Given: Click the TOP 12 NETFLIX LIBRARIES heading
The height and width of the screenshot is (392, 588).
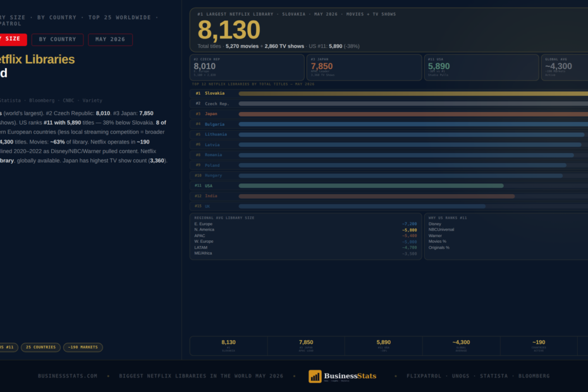Looking at the screenshot, I should click(x=253, y=84).
